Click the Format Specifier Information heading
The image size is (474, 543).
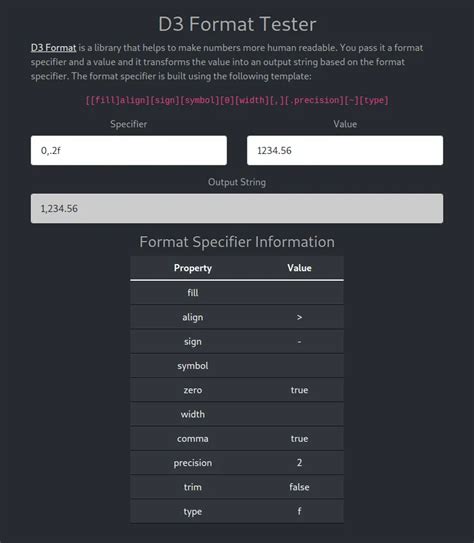point(237,242)
